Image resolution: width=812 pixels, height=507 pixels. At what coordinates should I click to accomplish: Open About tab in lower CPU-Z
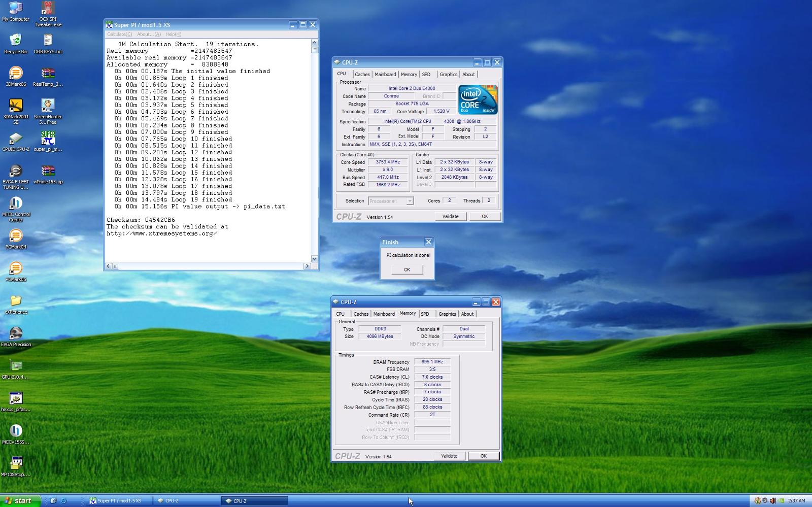pyautogui.click(x=467, y=314)
